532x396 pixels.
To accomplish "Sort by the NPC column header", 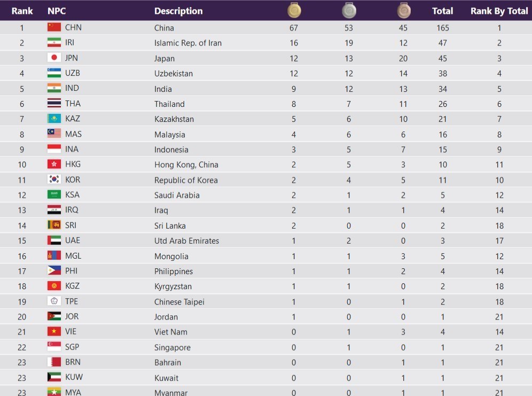I will coord(57,11).
